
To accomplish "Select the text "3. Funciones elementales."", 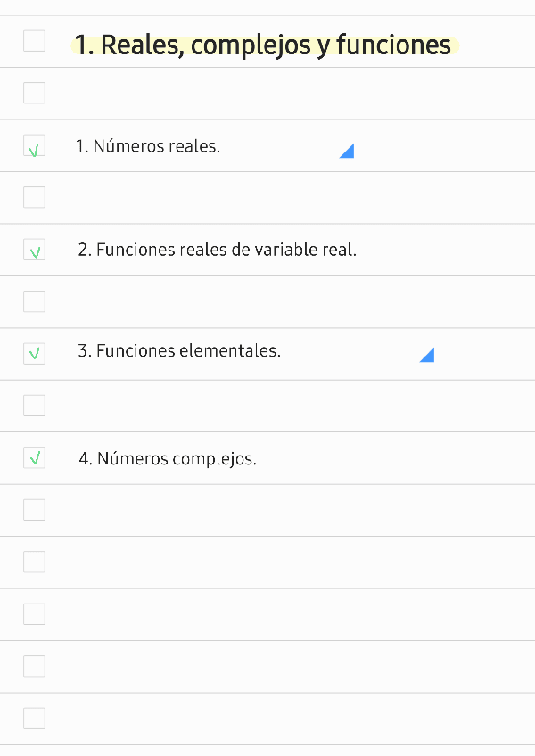I will tap(179, 350).
